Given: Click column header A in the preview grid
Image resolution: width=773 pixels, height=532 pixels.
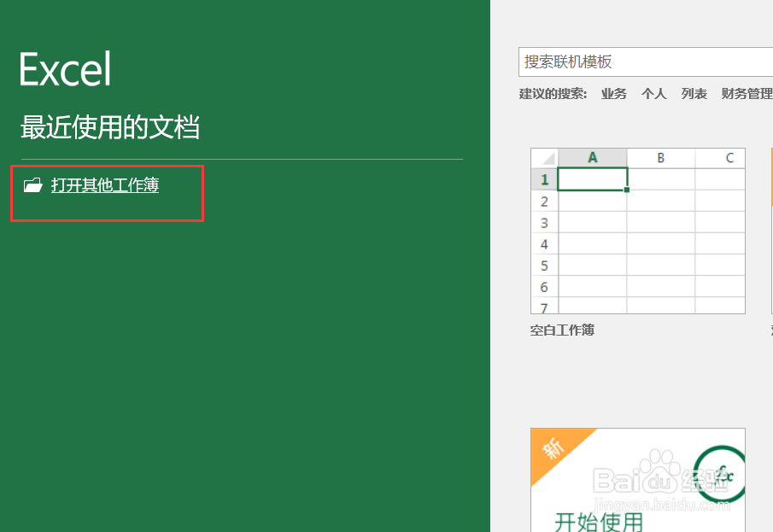Looking at the screenshot, I should tap(592, 157).
